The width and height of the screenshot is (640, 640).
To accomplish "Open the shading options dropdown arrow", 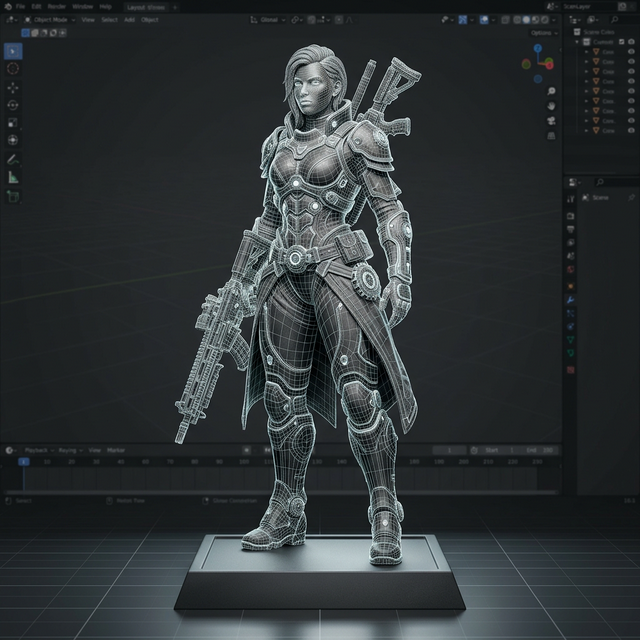I will coord(554,20).
